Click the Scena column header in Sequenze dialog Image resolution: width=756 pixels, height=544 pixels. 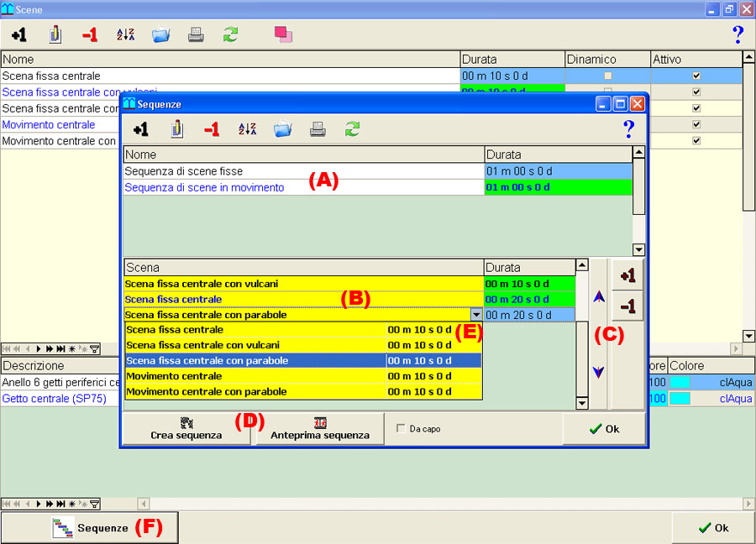(304, 268)
